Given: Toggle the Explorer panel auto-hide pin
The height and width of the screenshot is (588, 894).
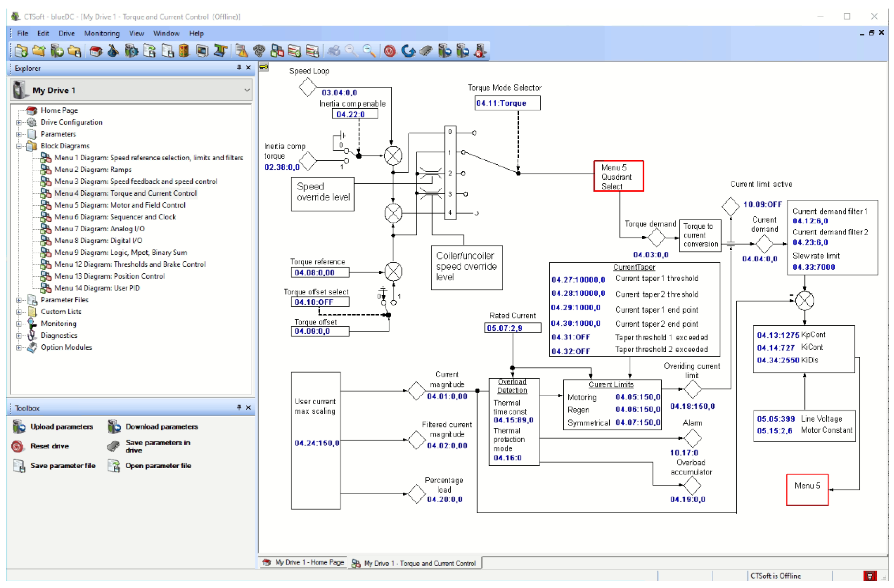Looking at the screenshot, I should (x=239, y=68).
